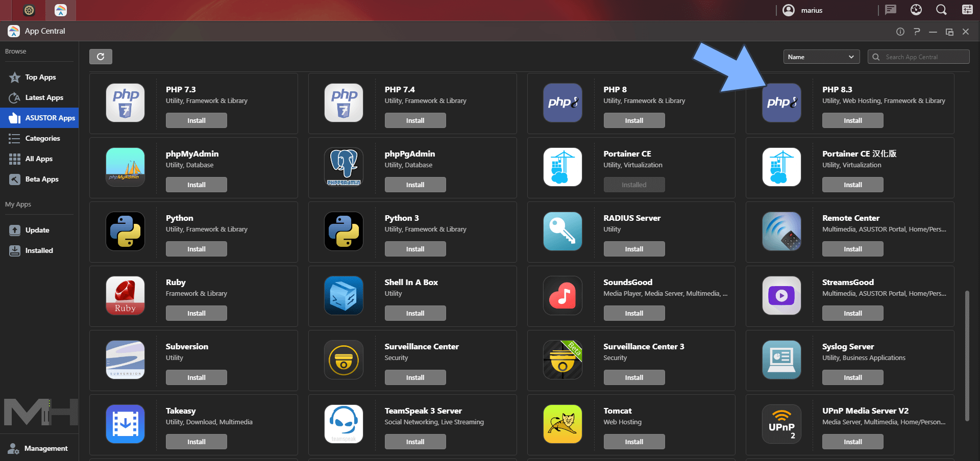The image size is (980, 461).
Task: Click the App Central taskbar tab icon
Action: click(61, 10)
